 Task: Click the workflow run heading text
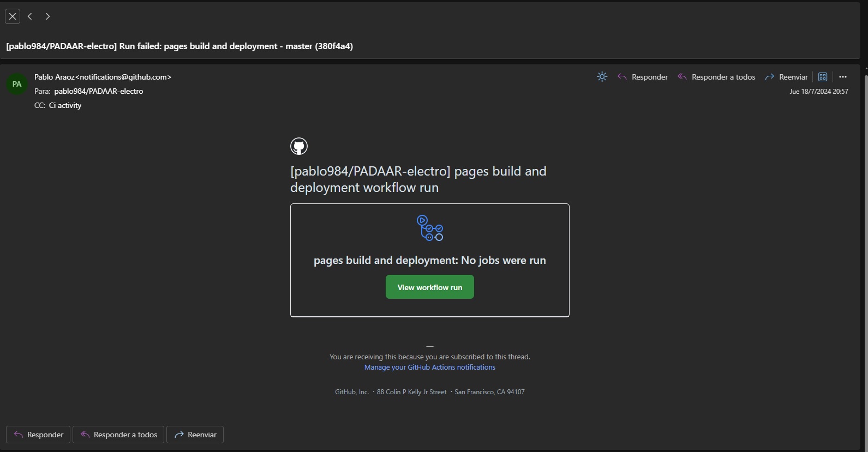click(418, 179)
